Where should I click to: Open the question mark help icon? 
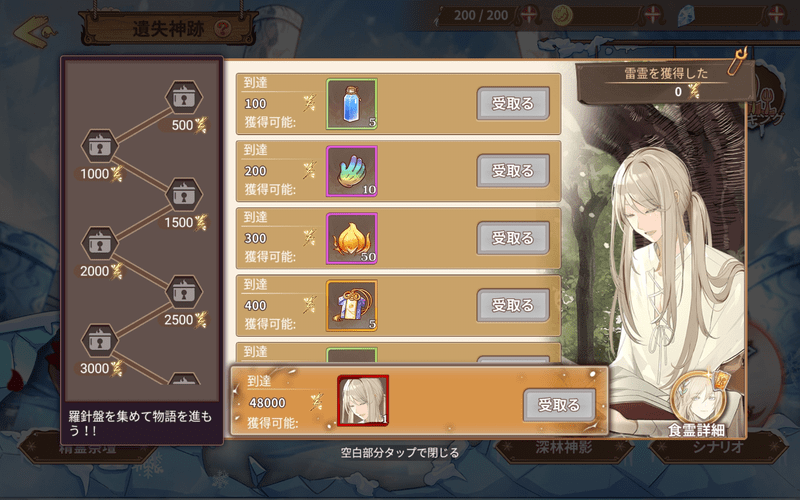pos(222,29)
